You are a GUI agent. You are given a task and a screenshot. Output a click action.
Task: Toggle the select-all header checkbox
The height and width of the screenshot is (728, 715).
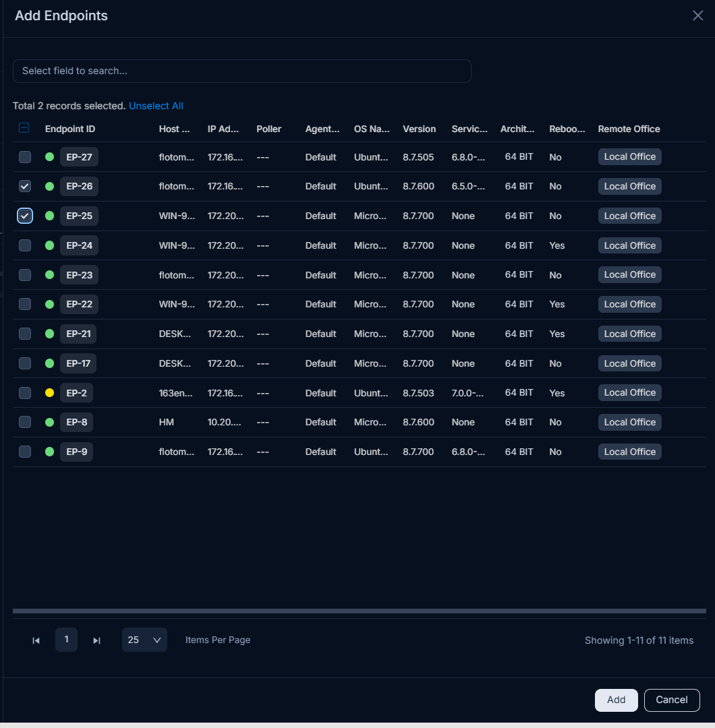(x=24, y=128)
